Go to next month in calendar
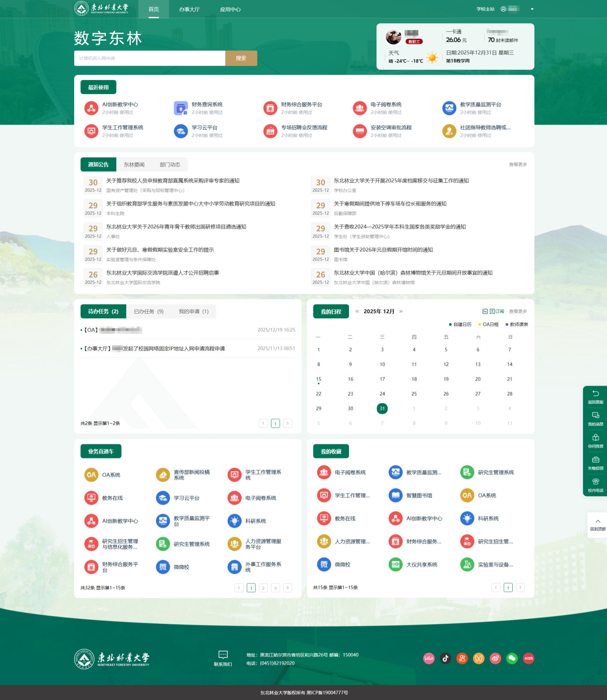607x700 pixels. pyautogui.click(x=401, y=312)
